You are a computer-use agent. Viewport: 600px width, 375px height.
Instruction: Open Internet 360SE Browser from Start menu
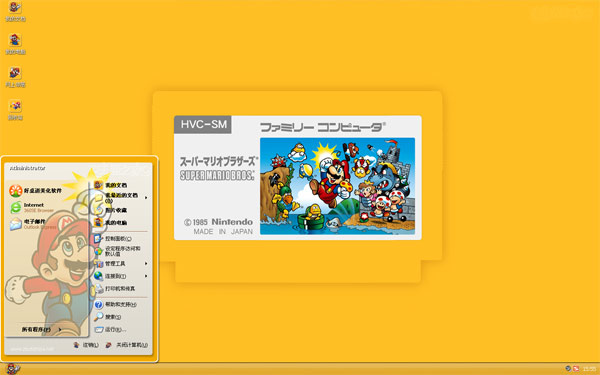click(x=32, y=207)
